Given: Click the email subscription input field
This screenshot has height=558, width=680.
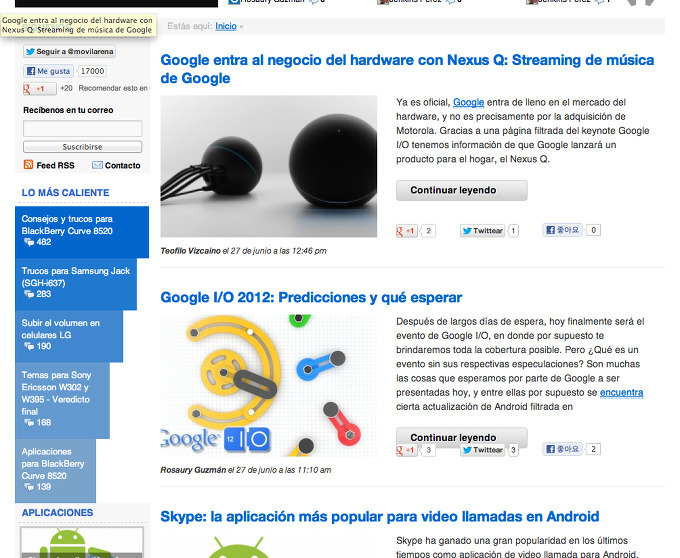Looking at the screenshot, I should [82, 129].
